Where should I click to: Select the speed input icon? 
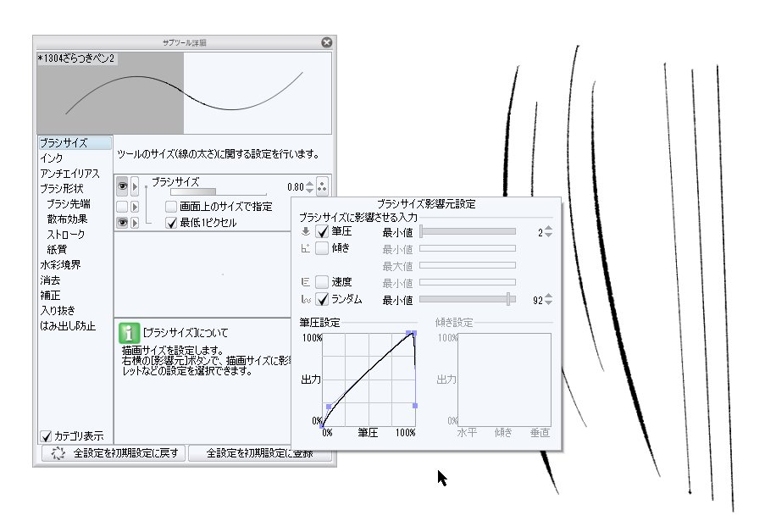305,283
